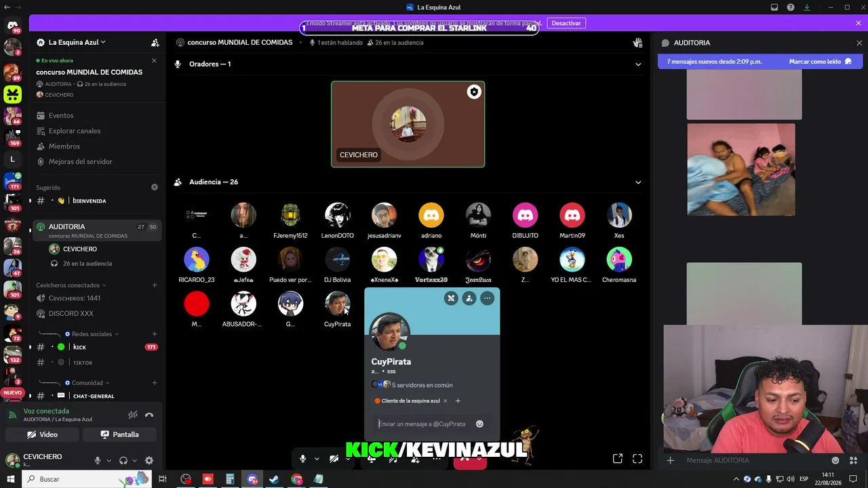Pop out the stage call window
This screenshot has height=488, width=868.
point(618,459)
